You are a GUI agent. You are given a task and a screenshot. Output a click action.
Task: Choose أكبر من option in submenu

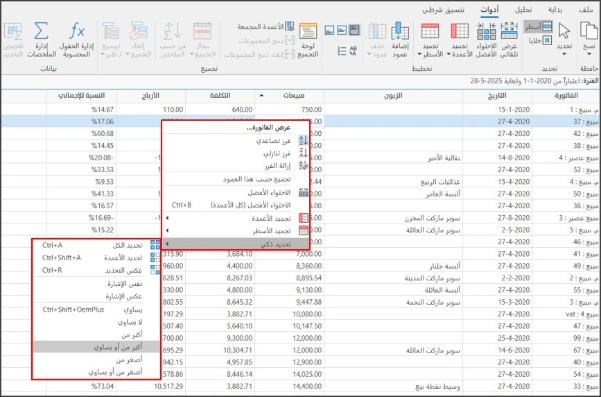tap(96, 335)
